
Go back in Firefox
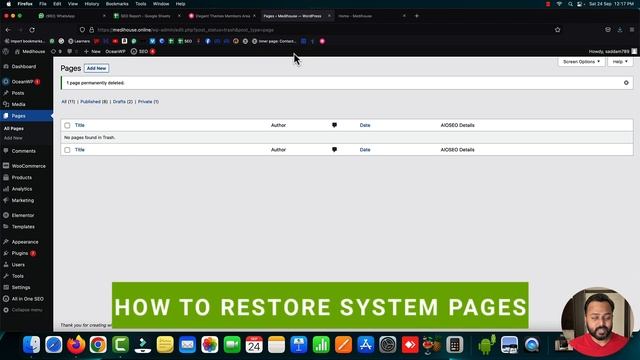click(8, 30)
